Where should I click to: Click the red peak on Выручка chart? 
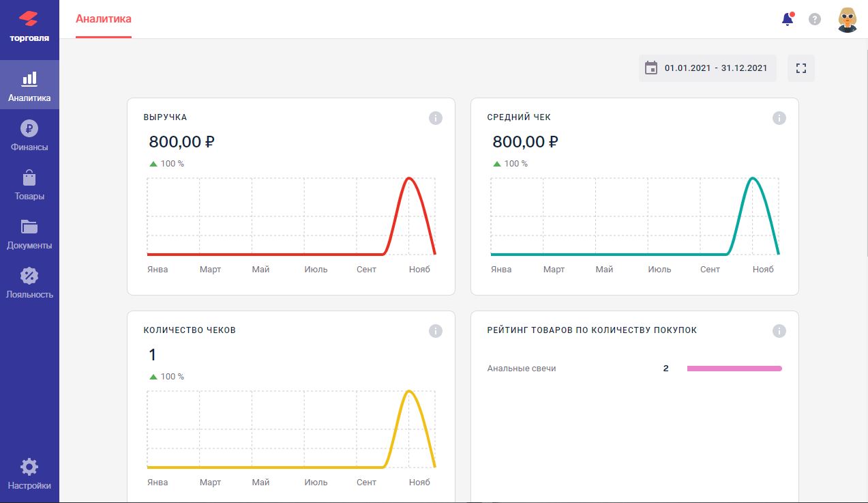pos(409,179)
